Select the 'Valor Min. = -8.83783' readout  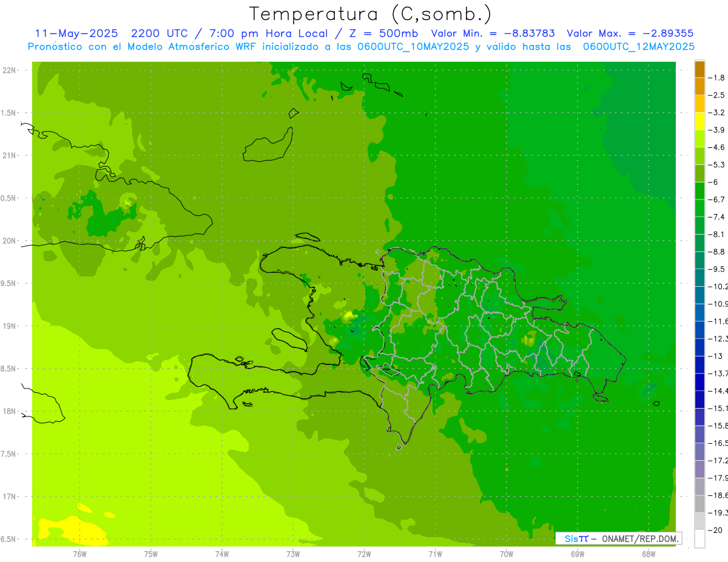point(493,33)
